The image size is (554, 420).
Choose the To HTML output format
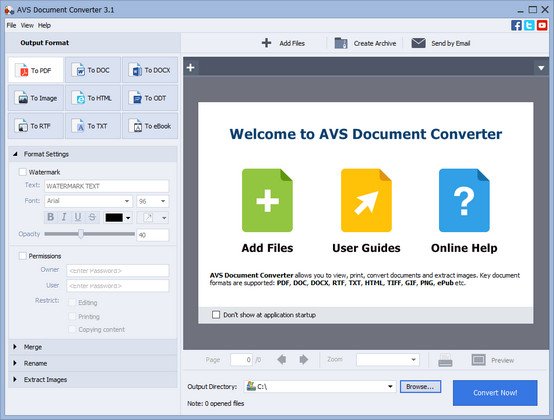coord(93,98)
